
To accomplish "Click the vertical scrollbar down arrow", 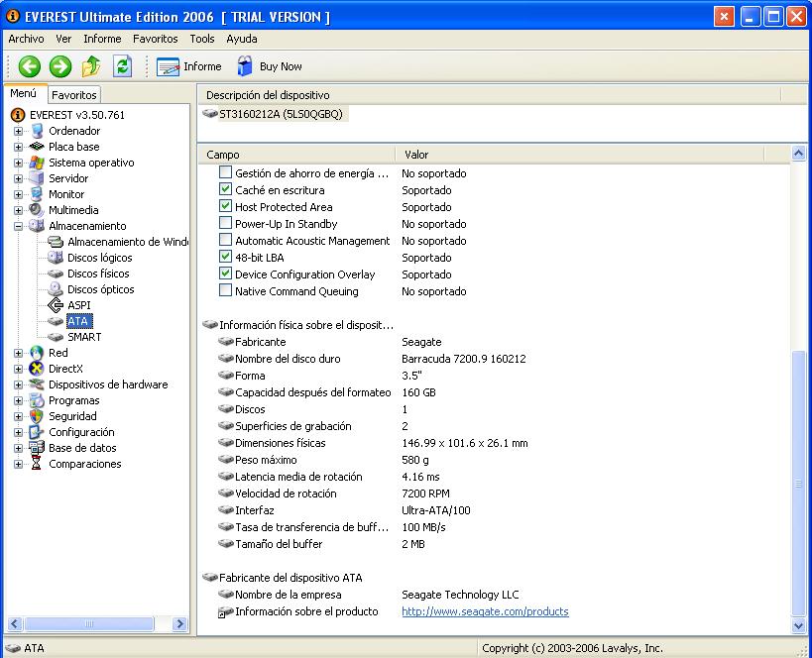I will coord(799,626).
